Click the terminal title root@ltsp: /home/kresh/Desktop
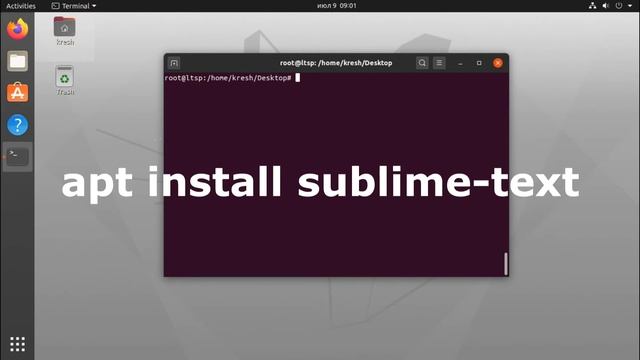 coord(336,63)
